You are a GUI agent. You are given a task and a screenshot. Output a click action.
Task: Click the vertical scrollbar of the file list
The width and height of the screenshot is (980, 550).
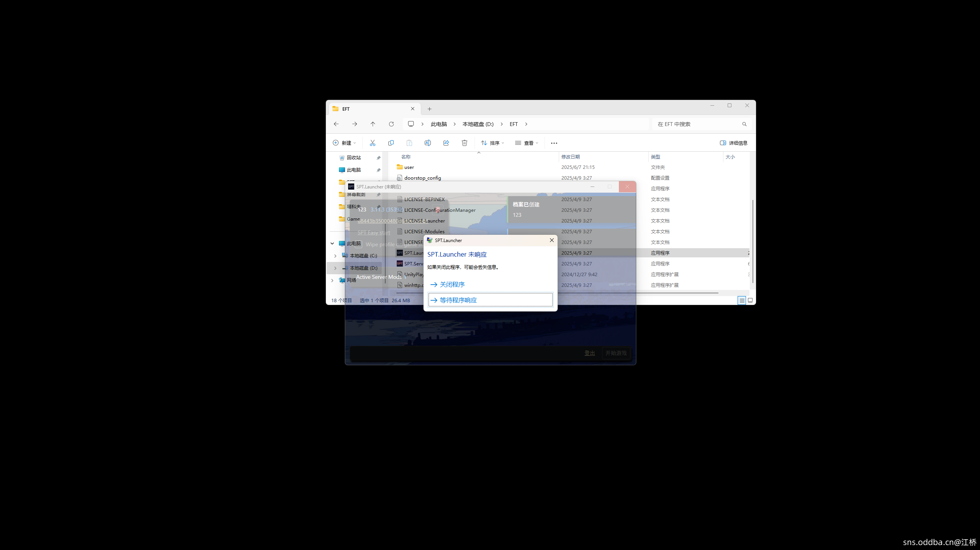pos(753,241)
